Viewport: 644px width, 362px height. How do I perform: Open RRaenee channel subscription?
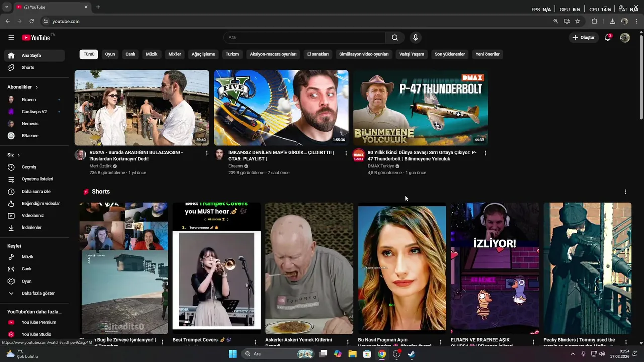point(34,136)
